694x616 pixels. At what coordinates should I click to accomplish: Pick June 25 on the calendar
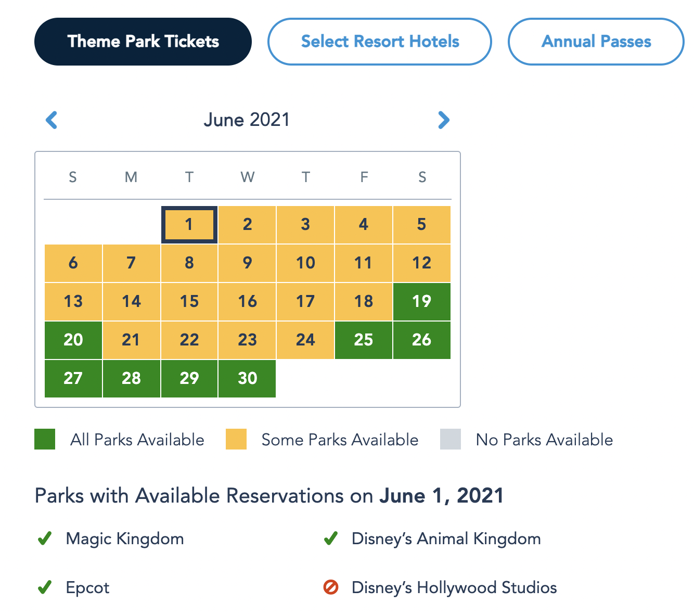coord(364,340)
